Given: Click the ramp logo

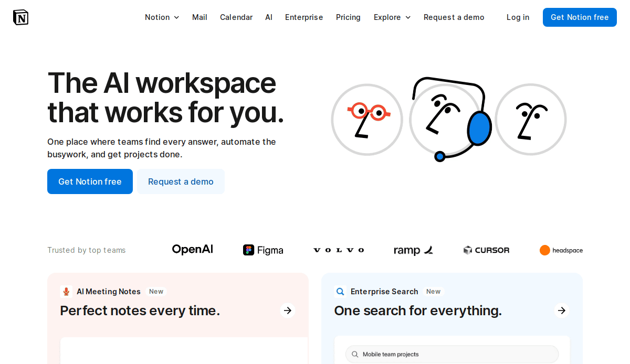Looking at the screenshot, I should pyautogui.click(x=413, y=250).
